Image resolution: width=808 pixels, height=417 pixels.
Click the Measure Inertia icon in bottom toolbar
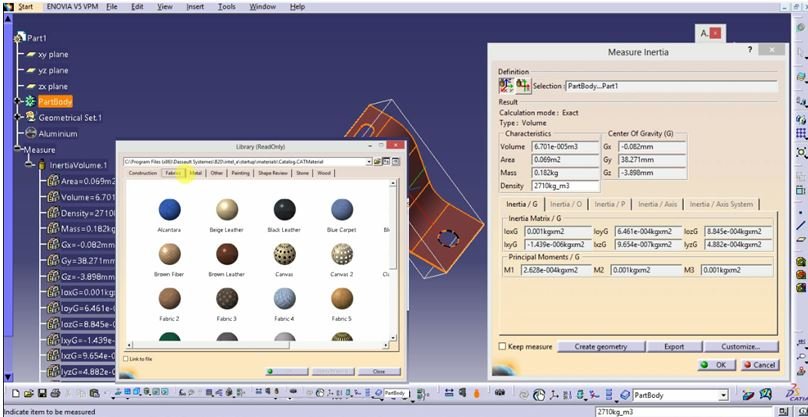click(x=477, y=393)
